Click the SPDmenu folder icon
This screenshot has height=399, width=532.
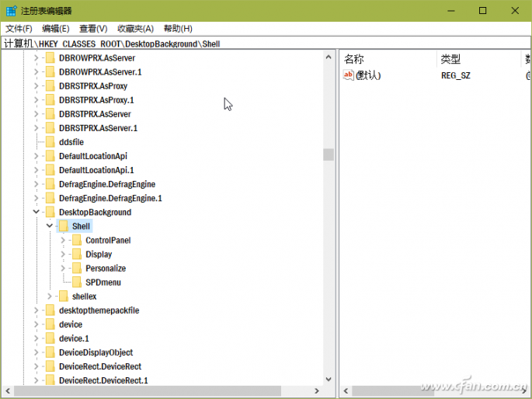pyautogui.click(x=77, y=282)
